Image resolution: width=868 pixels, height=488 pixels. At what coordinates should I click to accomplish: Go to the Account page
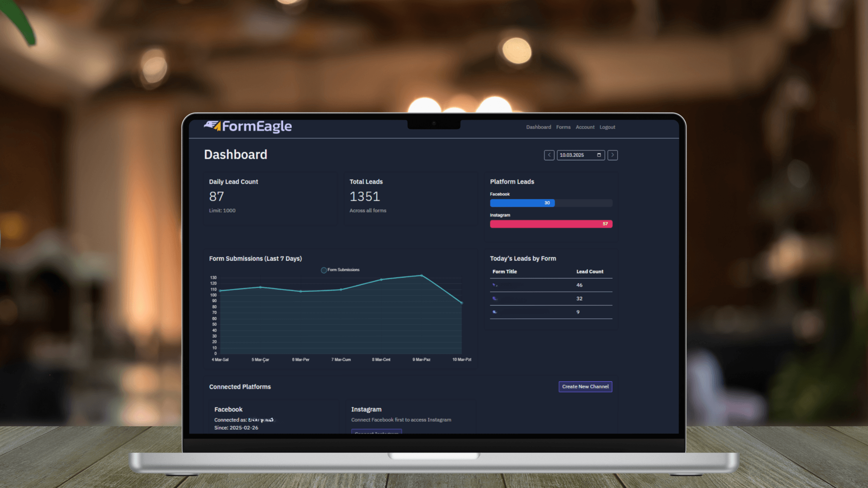tap(585, 127)
